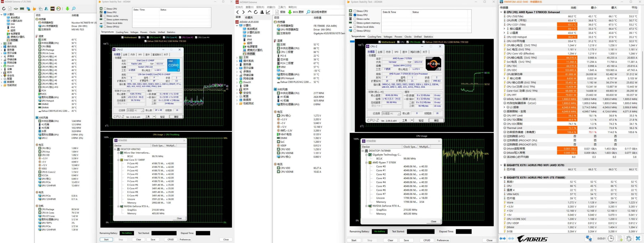Viewport: 644px width, 243px height.
Task: Enable Stress CPU in right stability test
Action: (355, 11)
